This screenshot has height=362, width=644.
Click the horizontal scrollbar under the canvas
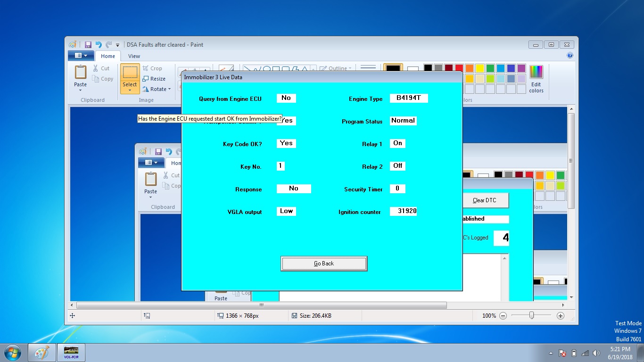pyautogui.click(x=262, y=305)
